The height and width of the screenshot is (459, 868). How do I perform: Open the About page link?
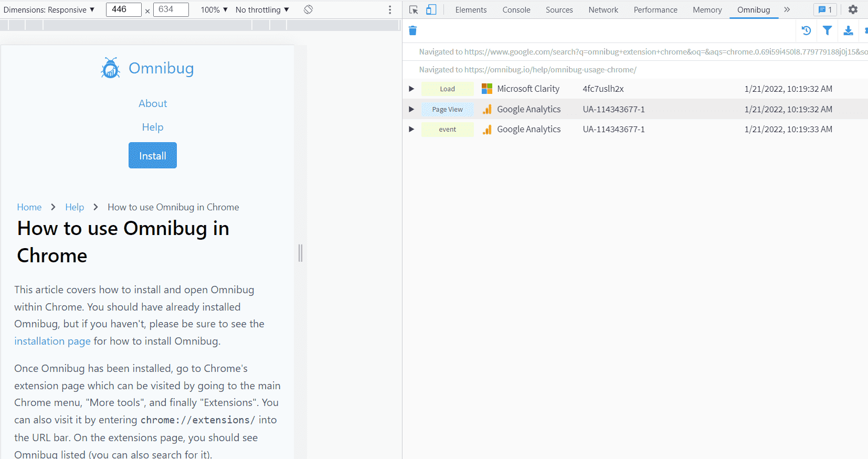tap(153, 103)
